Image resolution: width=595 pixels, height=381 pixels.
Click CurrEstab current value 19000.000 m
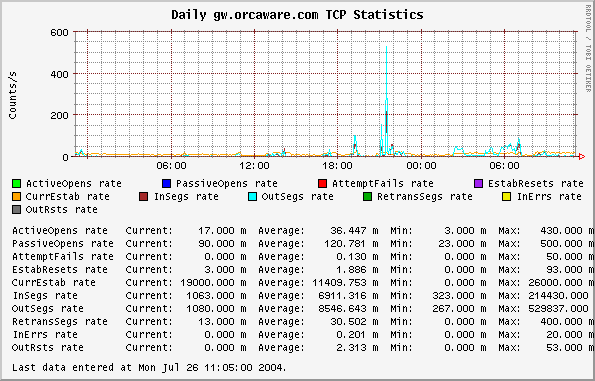click(213, 283)
